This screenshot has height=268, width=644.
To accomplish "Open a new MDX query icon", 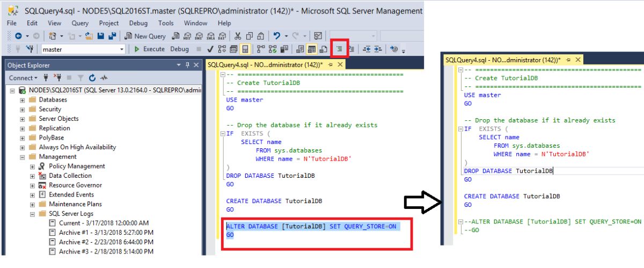I will click(x=187, y=36).
